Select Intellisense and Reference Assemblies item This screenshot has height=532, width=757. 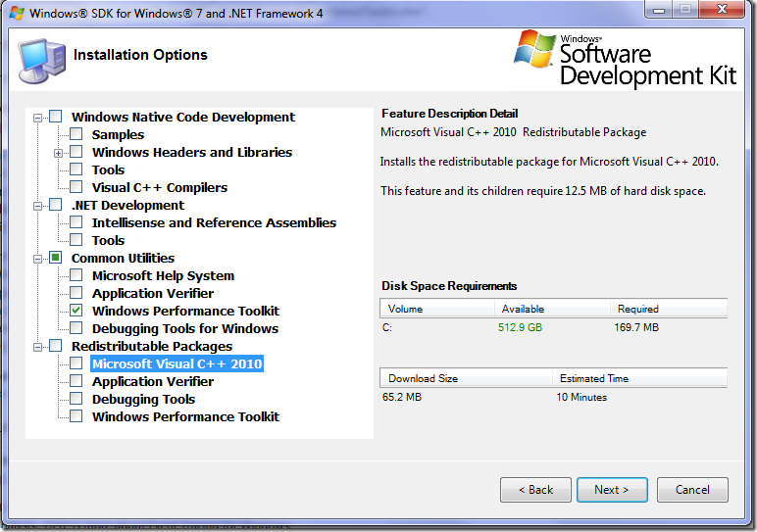click(214, 222)
